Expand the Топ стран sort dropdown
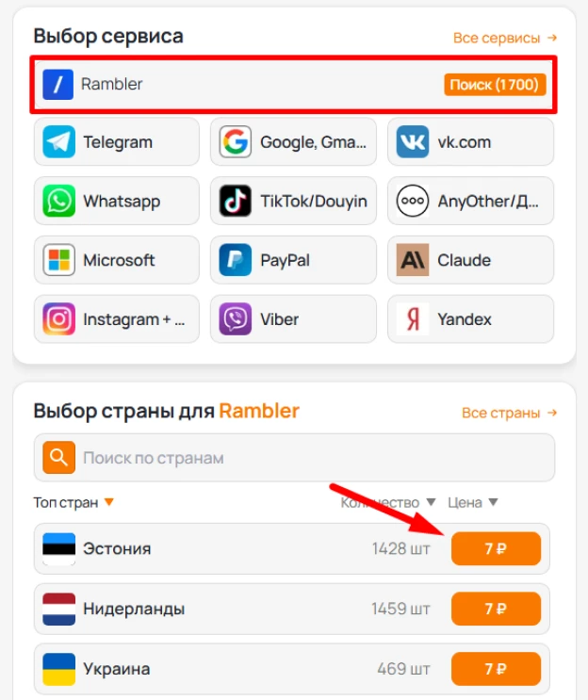This screenshot has width=588, height=700. pos(109,502)
